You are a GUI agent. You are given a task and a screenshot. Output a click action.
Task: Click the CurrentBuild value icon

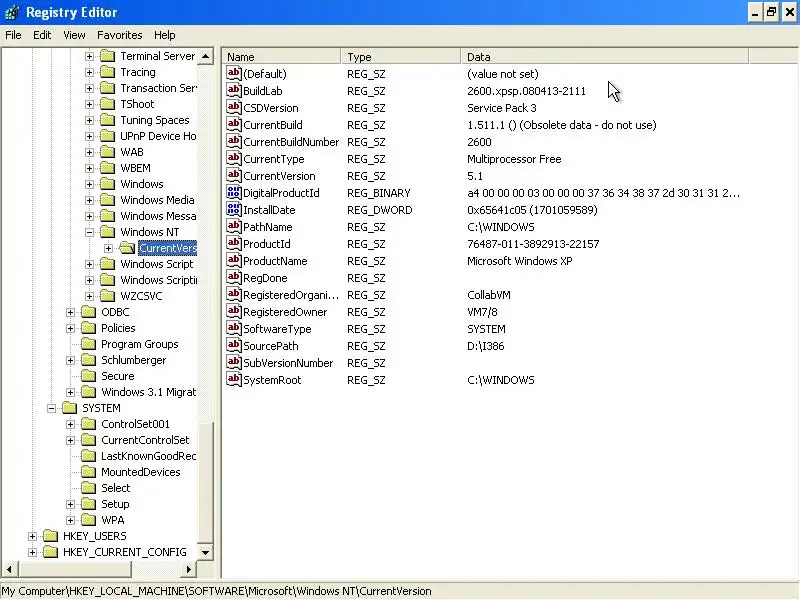(234, 124)
